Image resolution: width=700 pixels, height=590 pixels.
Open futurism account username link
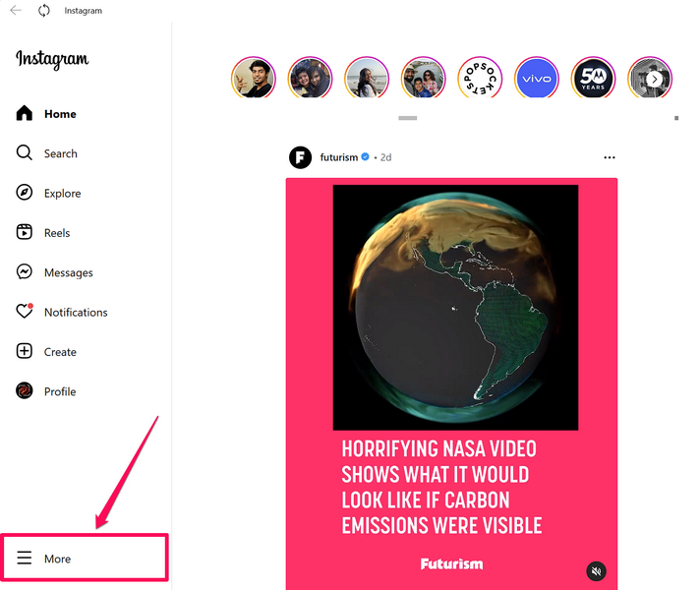coord(339,157)
